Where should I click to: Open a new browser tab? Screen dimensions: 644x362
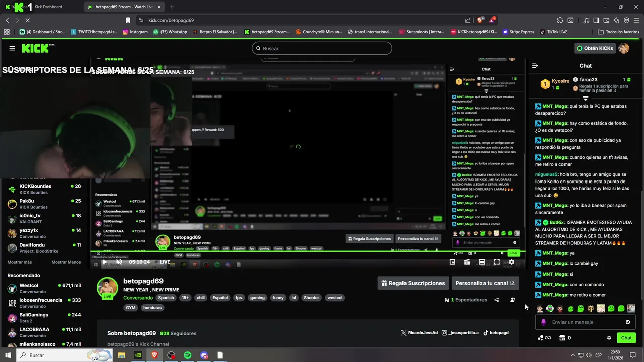pyautogui.click(x=172, y=7)
